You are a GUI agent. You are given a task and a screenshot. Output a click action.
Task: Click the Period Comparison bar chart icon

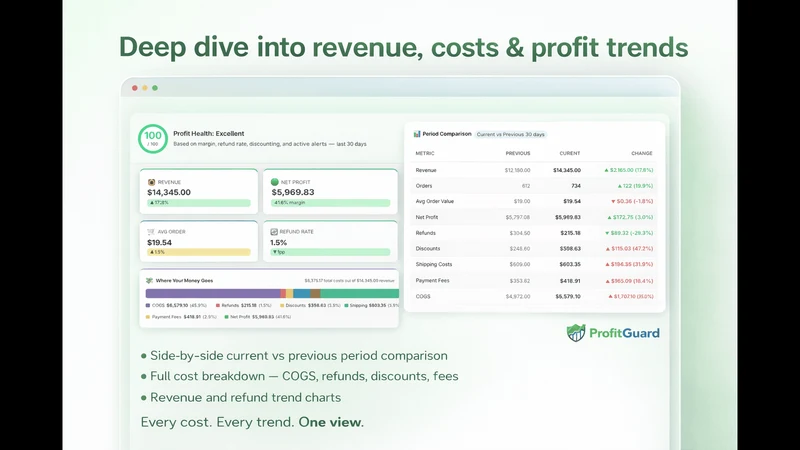pyautogui.click(x=417, y=134)
